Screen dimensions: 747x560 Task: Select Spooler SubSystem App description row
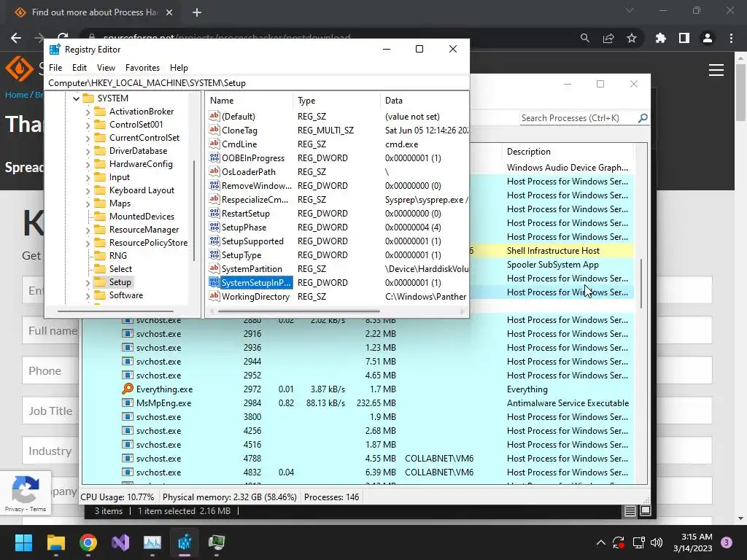point(553,264)
